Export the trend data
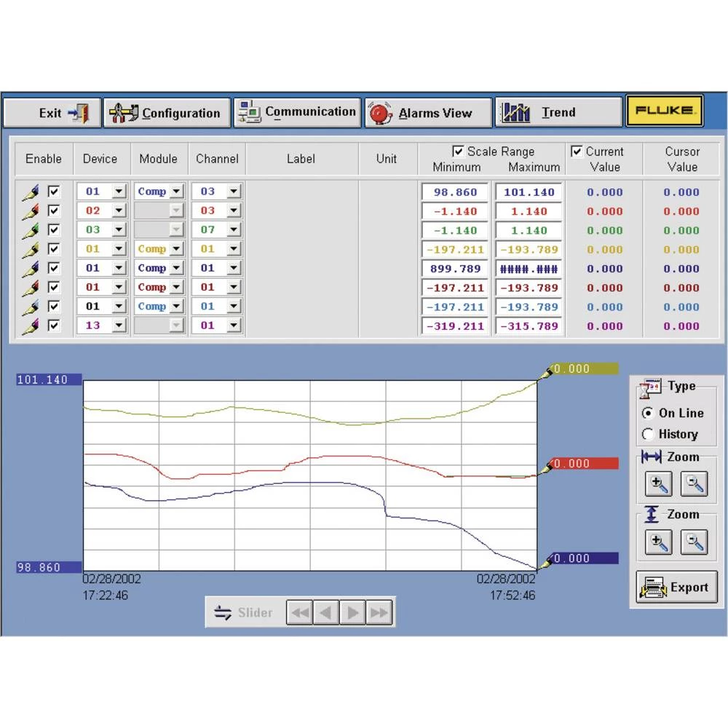 (x=676, y=587)
